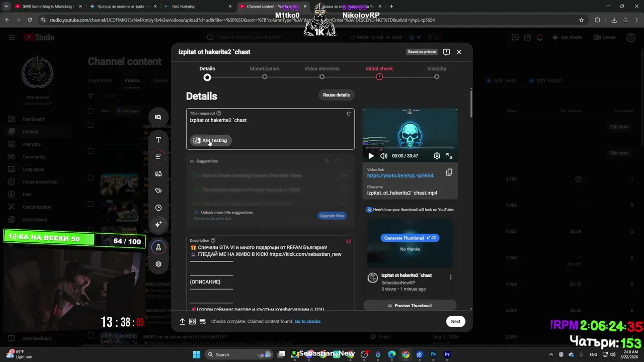Close the upload details dialog

459,52
